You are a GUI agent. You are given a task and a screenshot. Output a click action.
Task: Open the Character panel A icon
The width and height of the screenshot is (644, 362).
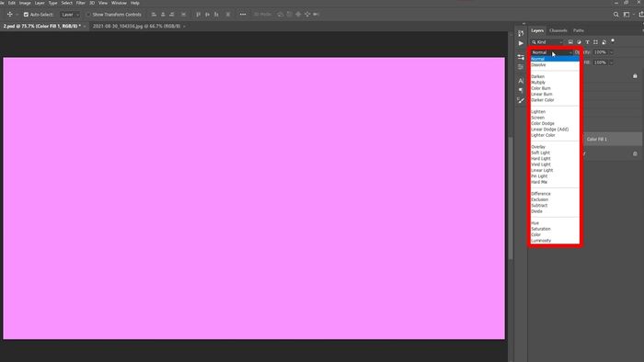coord(521,81)
